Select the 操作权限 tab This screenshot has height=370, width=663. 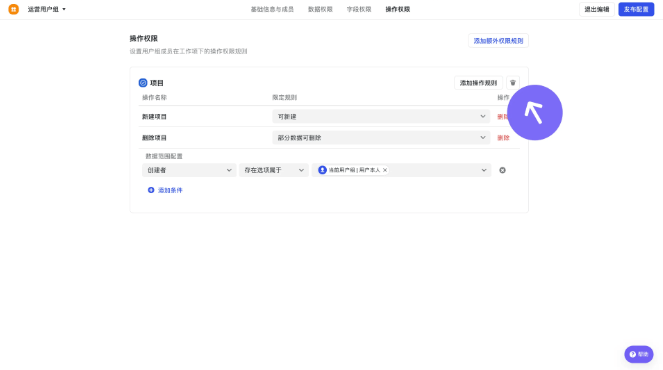click(397, 9)
